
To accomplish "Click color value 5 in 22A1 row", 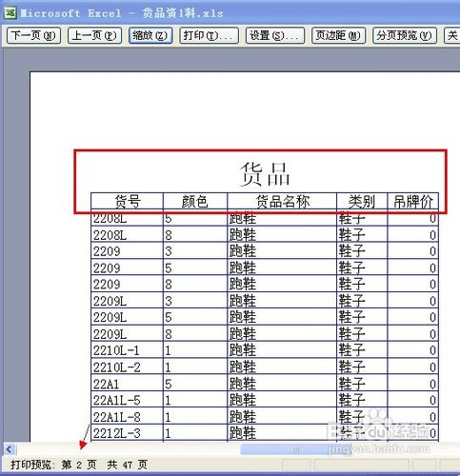I will pos(169,384).
